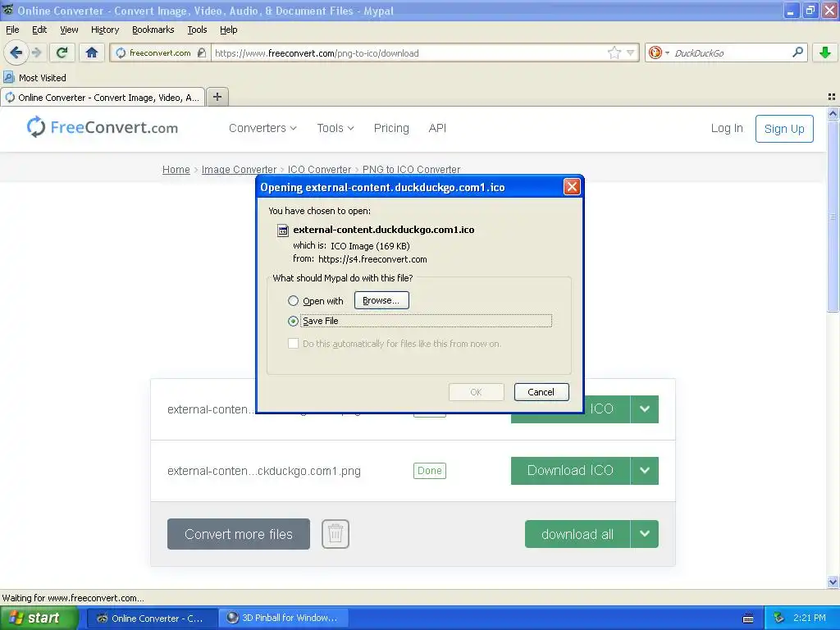Click the on-screen keyboard tray icon
The height and width of the screenshot is (630, 840).
tap(748, 619)
